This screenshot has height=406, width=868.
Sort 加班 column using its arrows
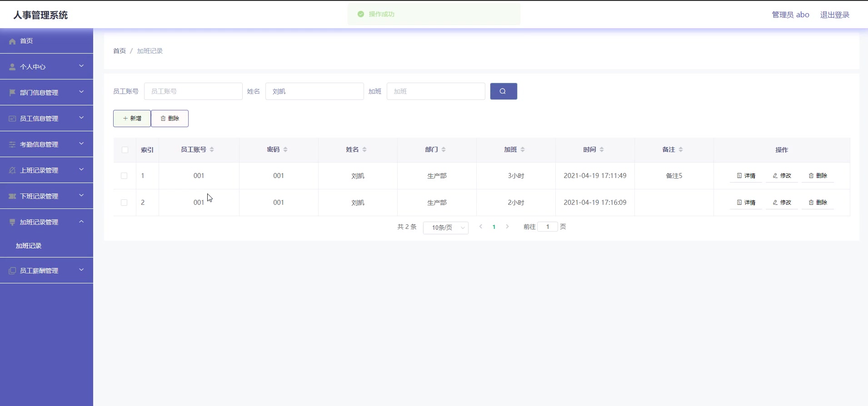pyautogui.click(x=523, y=149)
